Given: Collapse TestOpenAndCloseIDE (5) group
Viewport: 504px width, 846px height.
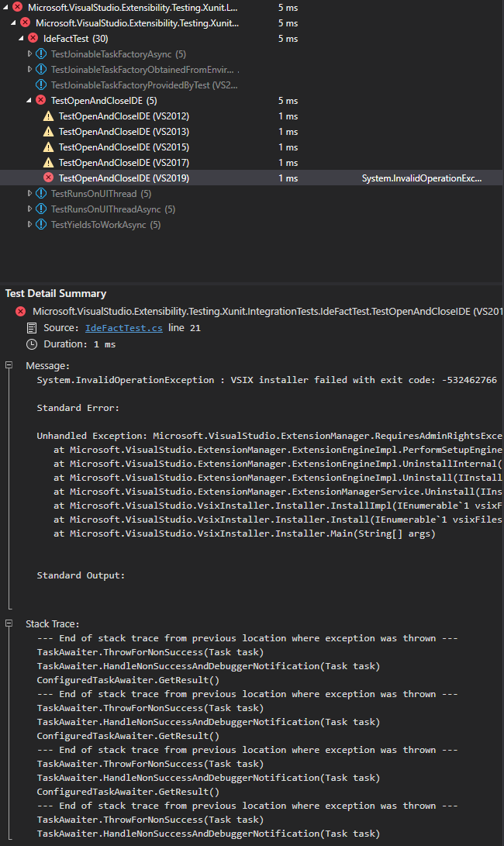Looking at the screenshot, I should coord(29,100).
